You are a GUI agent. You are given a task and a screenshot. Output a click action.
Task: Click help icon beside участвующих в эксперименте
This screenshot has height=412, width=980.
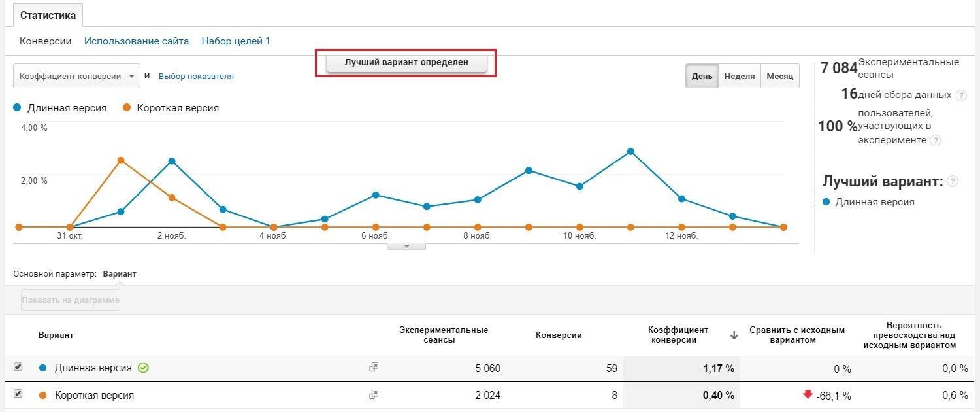pos(936,140)
